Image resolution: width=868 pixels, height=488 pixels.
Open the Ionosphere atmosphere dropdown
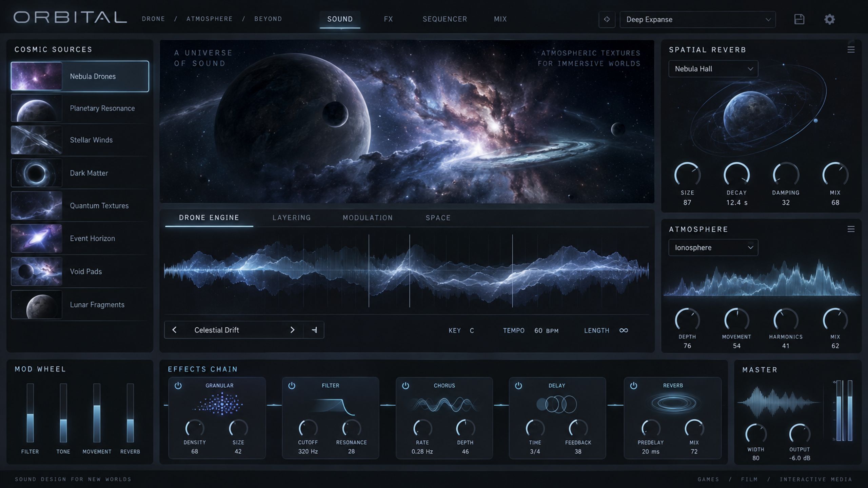point(713,247)
